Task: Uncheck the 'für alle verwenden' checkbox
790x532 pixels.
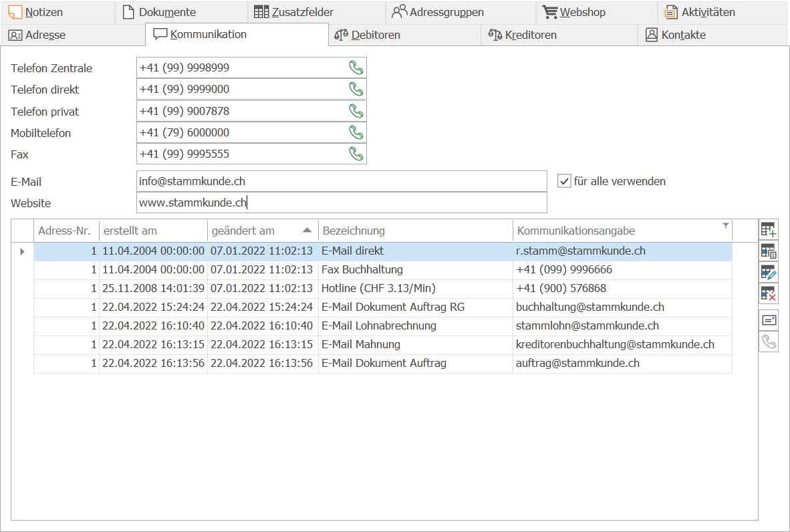Action: tap(564, 181)
